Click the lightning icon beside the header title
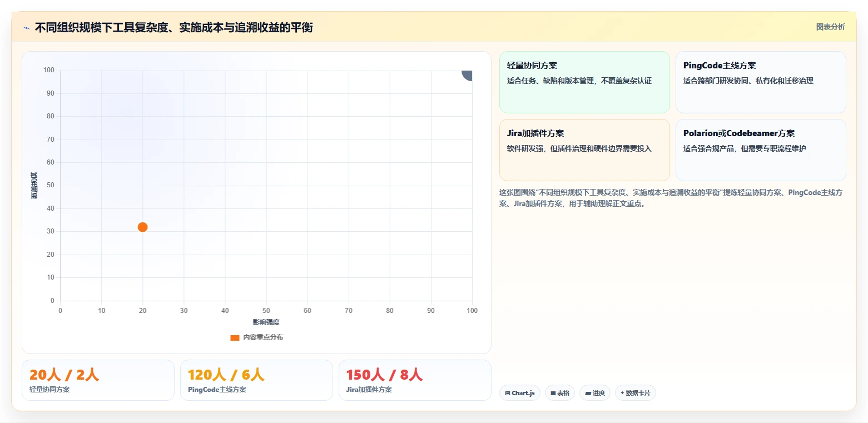 tap(26, 28)
